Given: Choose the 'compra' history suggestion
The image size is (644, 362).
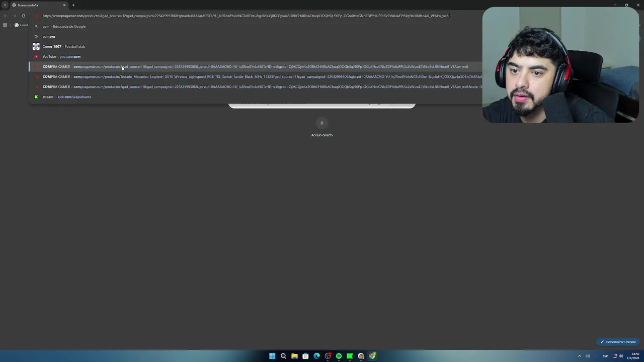Looking at the screenshot, I should tap(255, 36).
